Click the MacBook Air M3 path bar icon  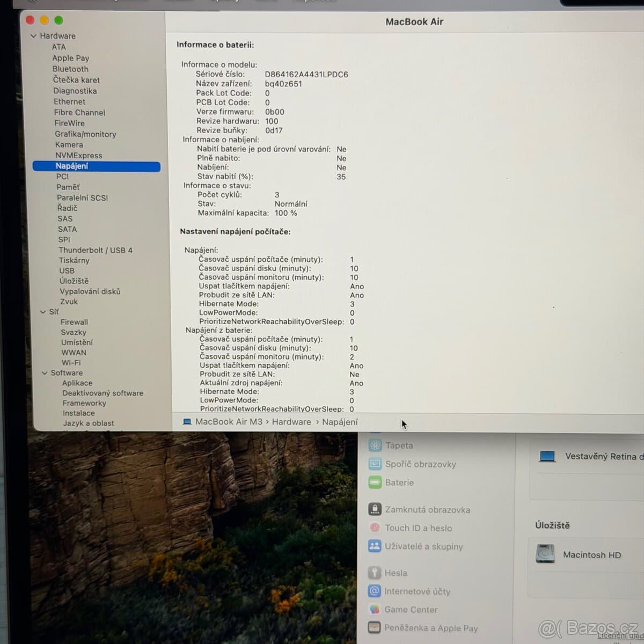pyautogui.click(x=187, y=422)
